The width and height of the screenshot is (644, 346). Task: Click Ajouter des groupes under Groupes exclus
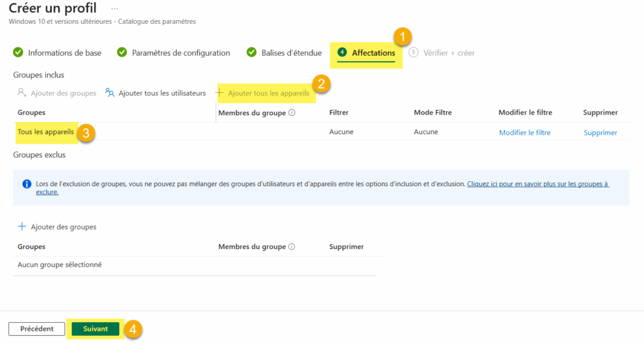click(x=64, y=227)
